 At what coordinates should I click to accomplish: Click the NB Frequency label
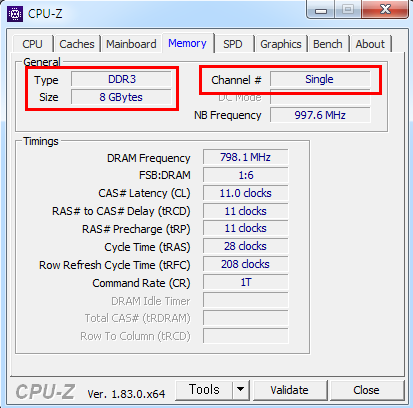228,115
